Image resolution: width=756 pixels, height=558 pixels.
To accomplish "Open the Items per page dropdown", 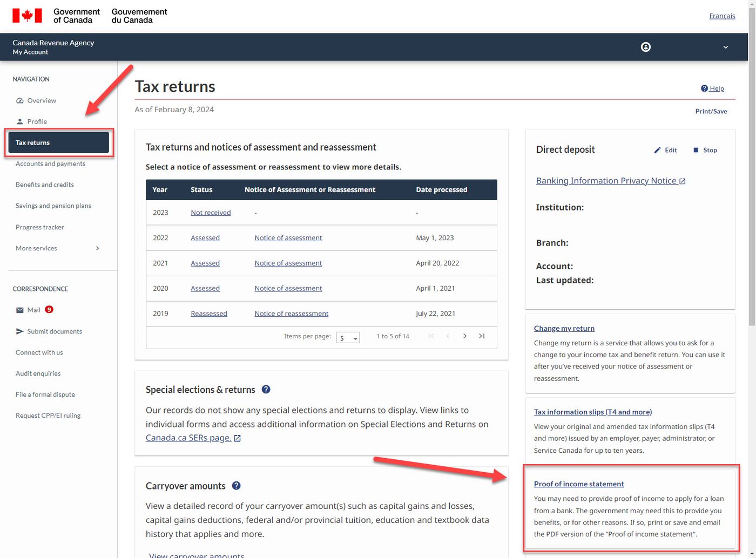I will pyautogui.click(x=348, y=338).
